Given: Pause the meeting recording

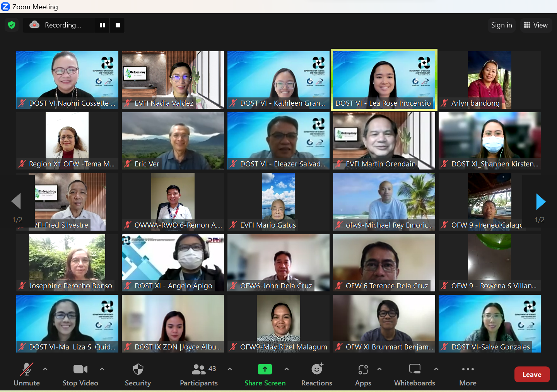Looking at the screenshot, I should click(103, 25).
